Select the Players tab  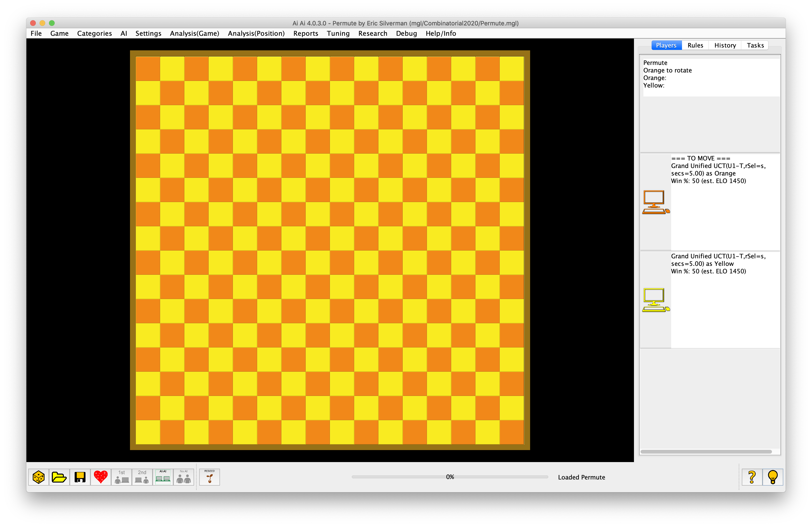pos(666,45)
